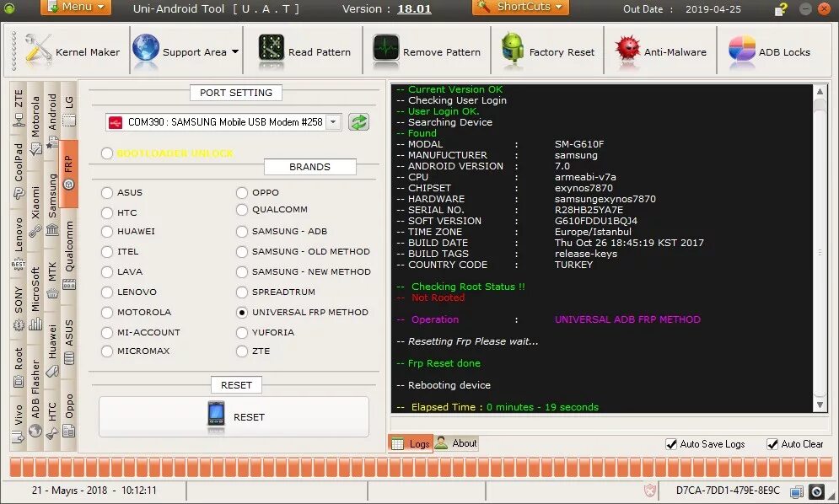This screenshot has width=839, height=504.
Task: Click the green app logo icon
Action: tap(9, 8)
